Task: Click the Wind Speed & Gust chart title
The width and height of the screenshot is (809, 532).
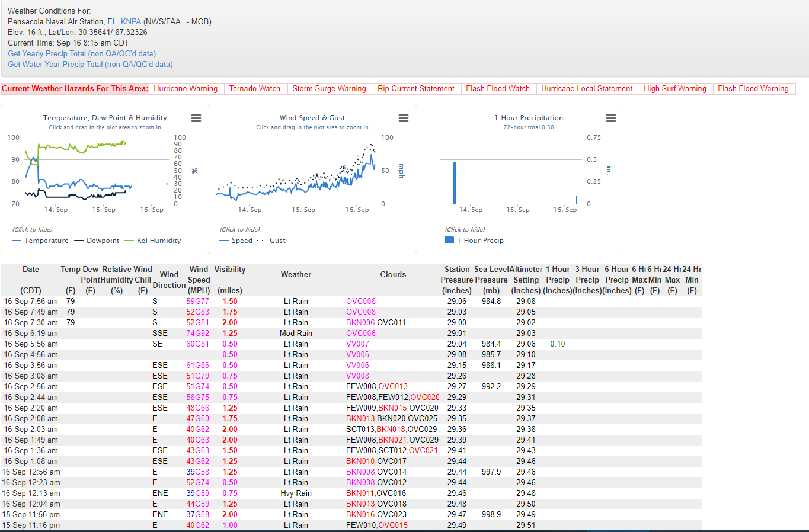Action: 312,118
